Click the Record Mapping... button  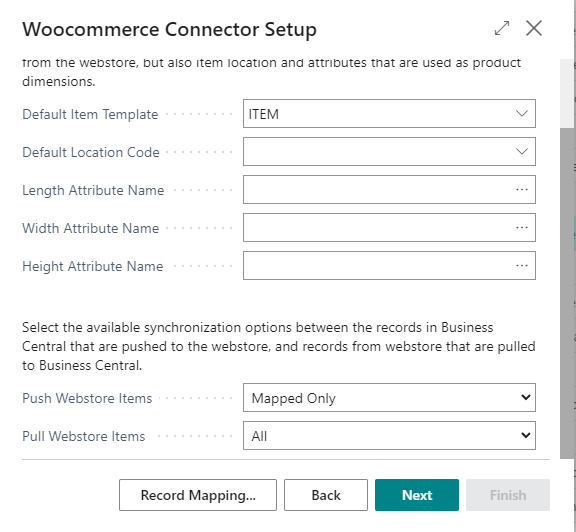[198, 495]
